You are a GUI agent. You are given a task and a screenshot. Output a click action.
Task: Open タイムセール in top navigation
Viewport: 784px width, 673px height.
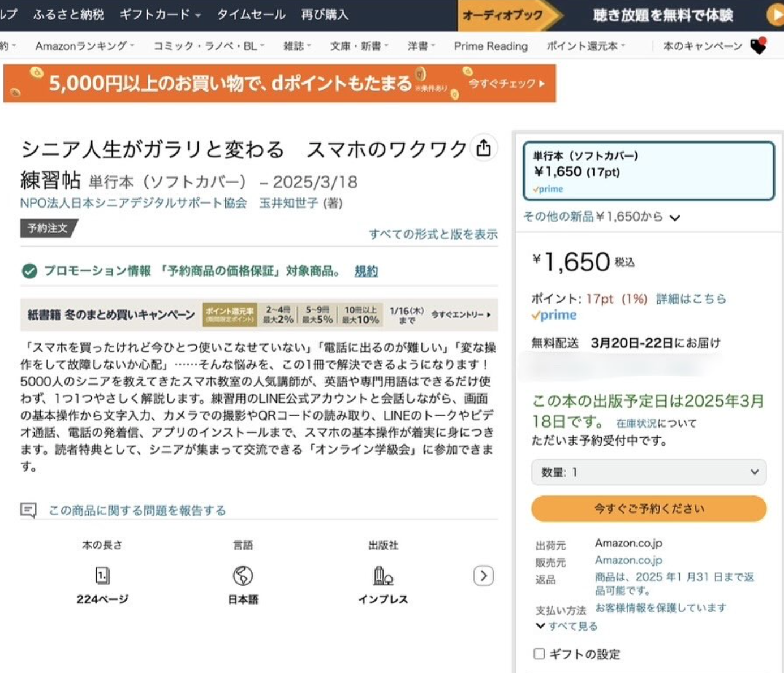pyautogui.click(x=251, y=15)
